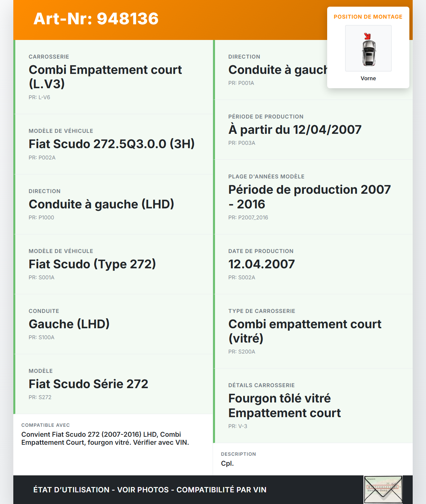
Task: Select 'Fourgon tôlé vitré Empattement court' details
Action: pos(285,405)
